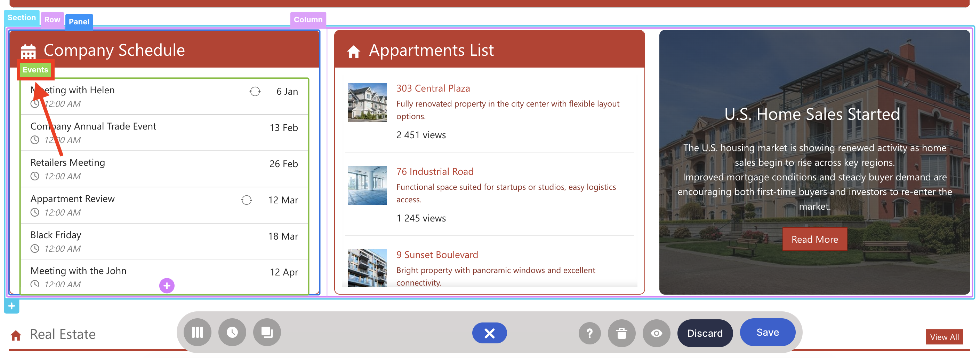Select the Black Friday event title
Viewport: 980px width, 358px height.
[x=56, y=235]
